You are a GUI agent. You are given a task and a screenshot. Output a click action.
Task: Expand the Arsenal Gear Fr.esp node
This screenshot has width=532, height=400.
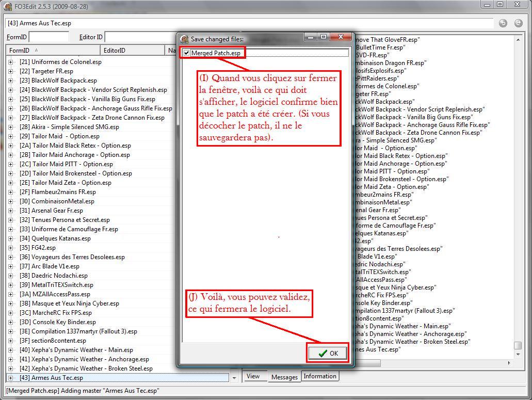(x=11, y=211)
